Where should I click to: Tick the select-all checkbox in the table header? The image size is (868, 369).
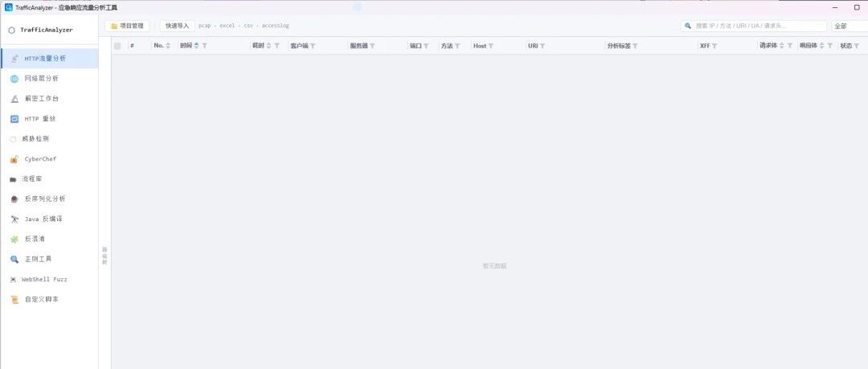click(x=117, y=46)
